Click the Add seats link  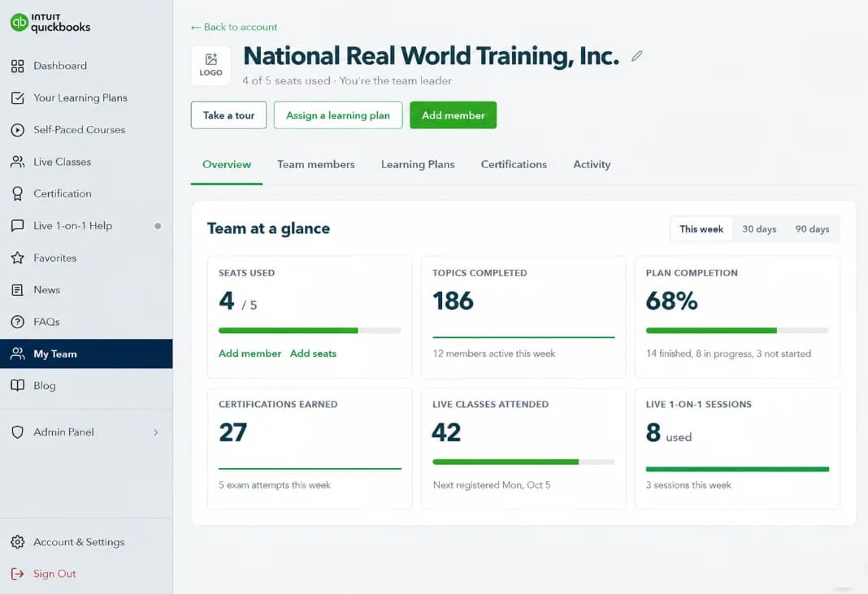[313, 353]
